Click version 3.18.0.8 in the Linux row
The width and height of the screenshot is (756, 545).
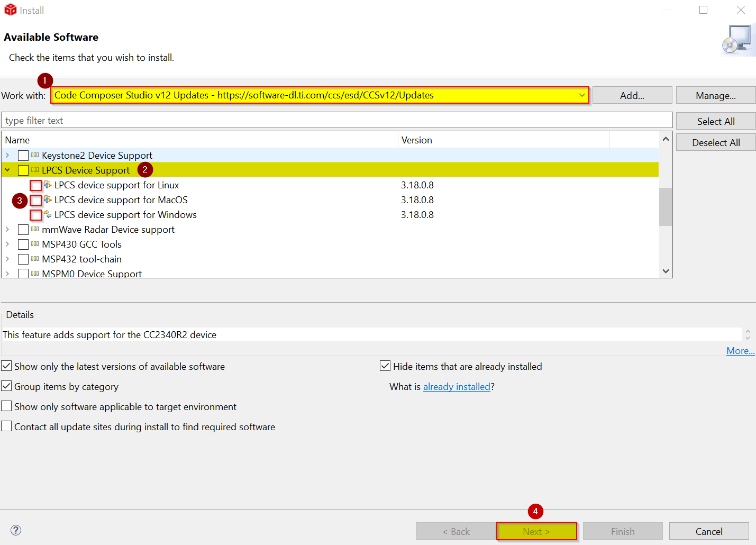click(x=417, y=185)
